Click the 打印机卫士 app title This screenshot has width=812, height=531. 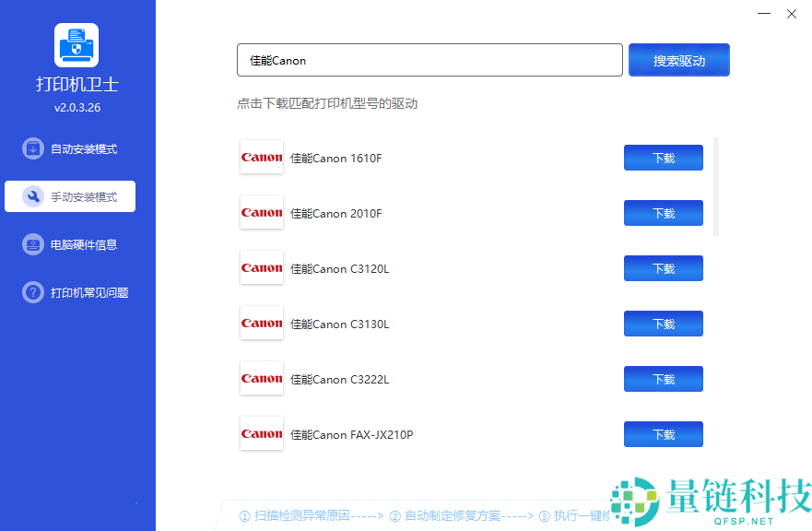tap(77, 85)
